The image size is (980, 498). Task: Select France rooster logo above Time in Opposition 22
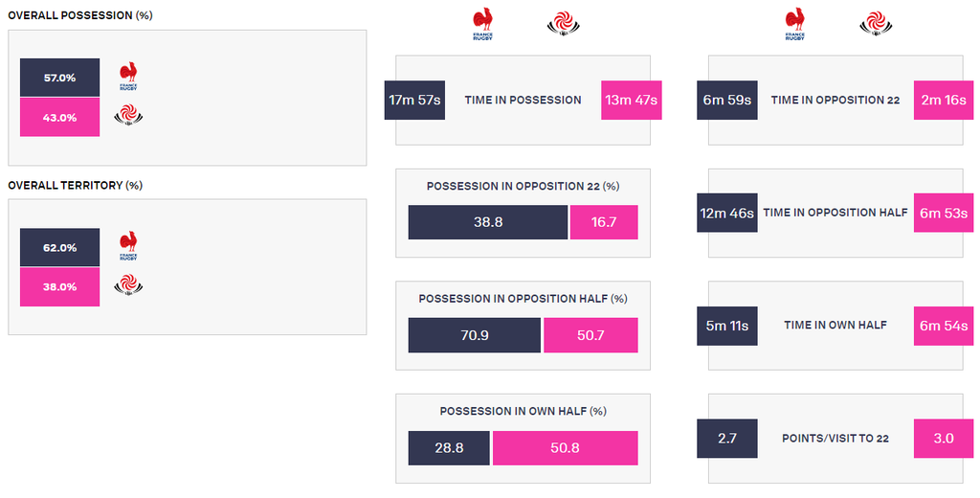(795, 25)
